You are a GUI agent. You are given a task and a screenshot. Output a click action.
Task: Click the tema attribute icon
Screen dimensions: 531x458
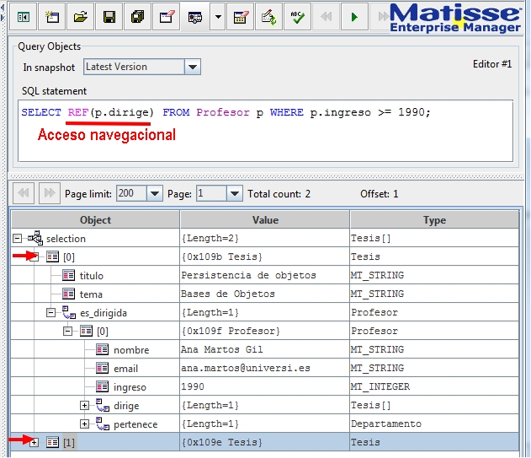click(68, 294)
